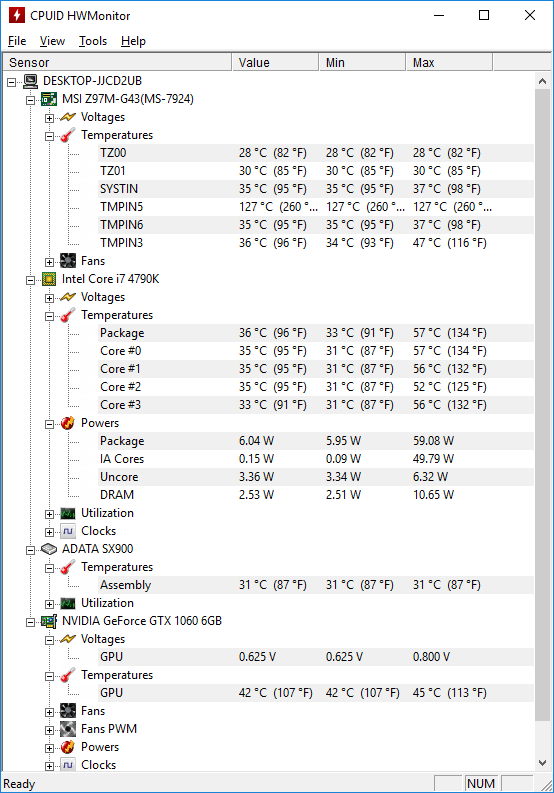Click the Sensor column header

[x=117, y=62]
